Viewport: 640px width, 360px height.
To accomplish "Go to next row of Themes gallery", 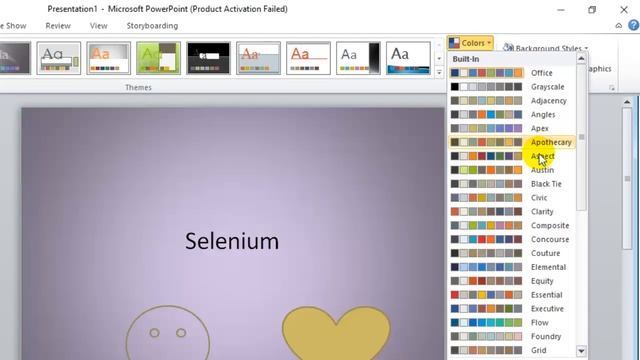I will (x=439, y=59).
